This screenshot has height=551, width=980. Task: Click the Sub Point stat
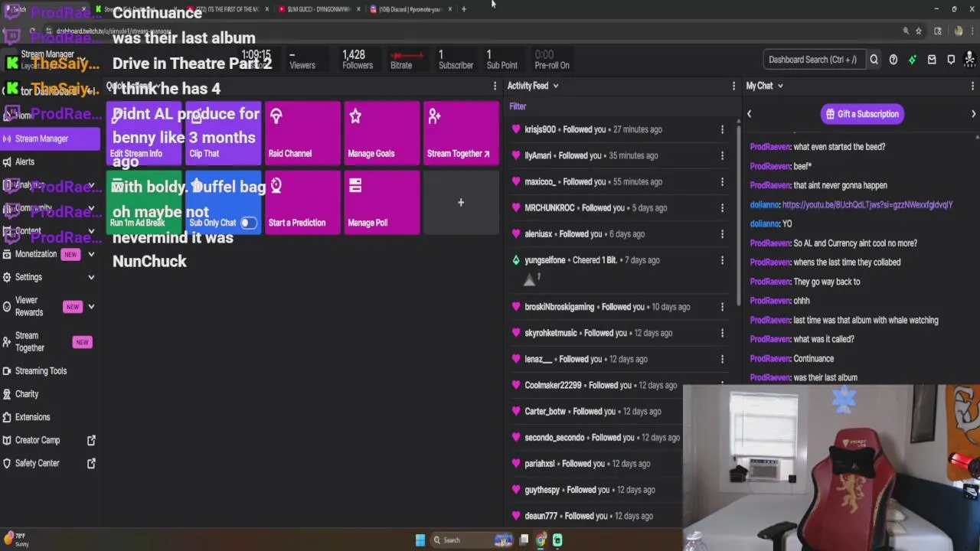click(x=501, y=60)
